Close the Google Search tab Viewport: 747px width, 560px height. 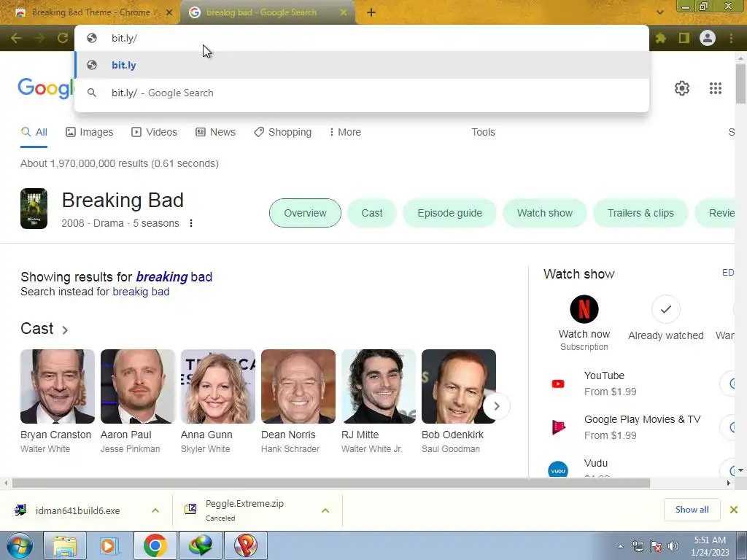[x=344, y=13]
